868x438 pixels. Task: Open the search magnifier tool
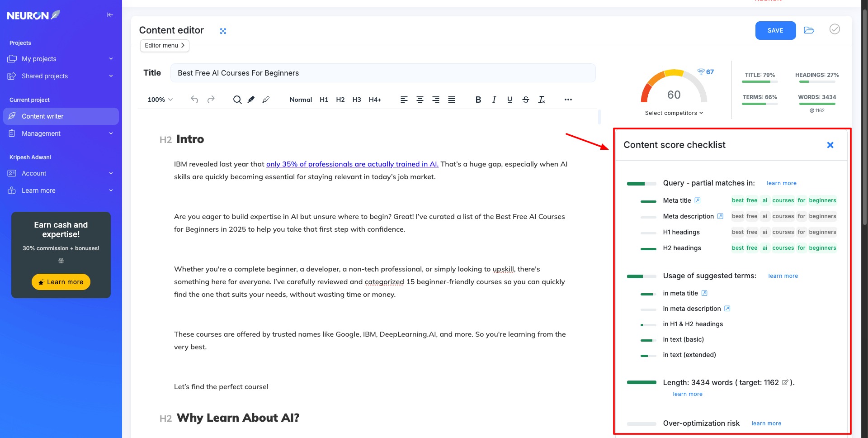[237, 100]
